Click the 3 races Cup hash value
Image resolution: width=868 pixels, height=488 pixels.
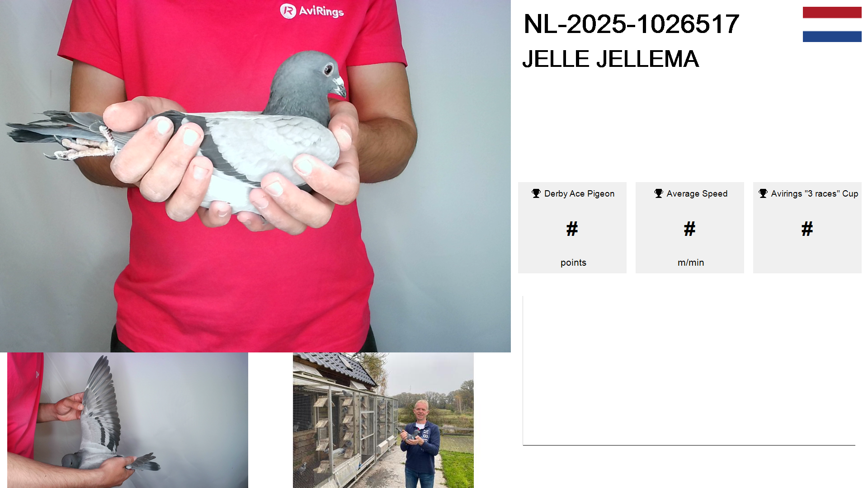(807, 229)
